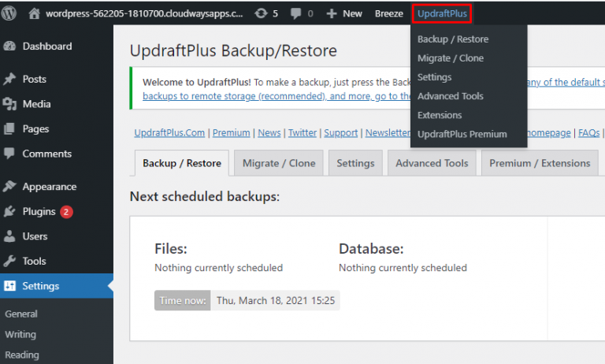Switch to the Premium / Extensions tab
Screen dimensions: 605x364
[x=540, y=163]
